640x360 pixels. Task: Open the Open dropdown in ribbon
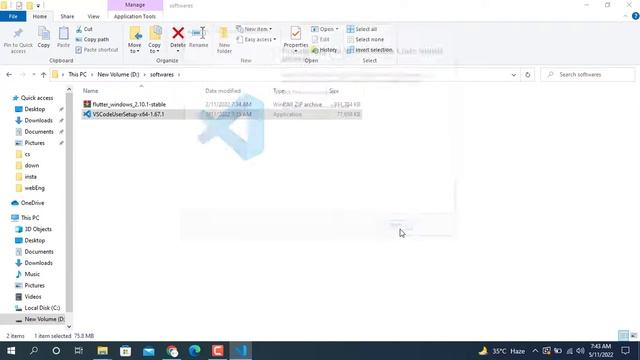[x=325, y=29]
